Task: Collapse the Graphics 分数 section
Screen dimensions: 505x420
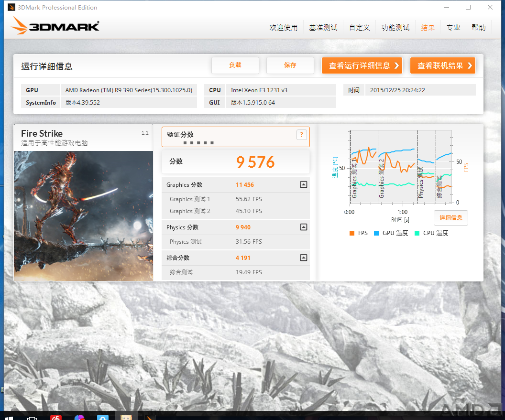Action: click(303, 185)
